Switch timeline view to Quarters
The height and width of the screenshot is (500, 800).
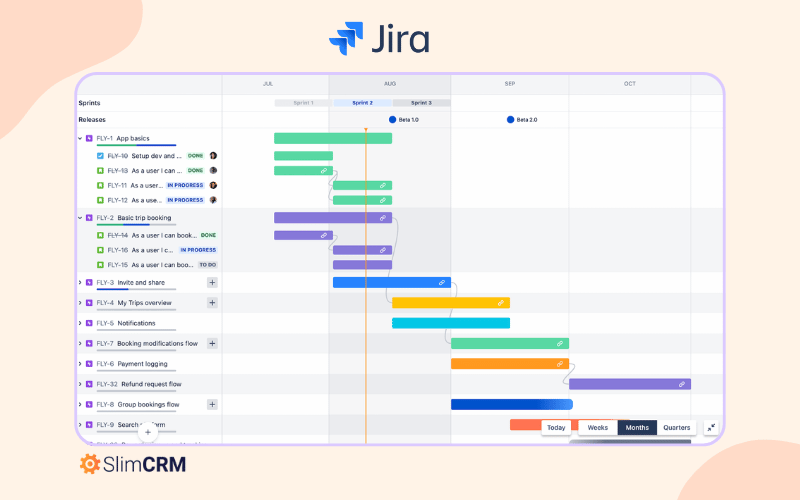[x=677, y=428]
